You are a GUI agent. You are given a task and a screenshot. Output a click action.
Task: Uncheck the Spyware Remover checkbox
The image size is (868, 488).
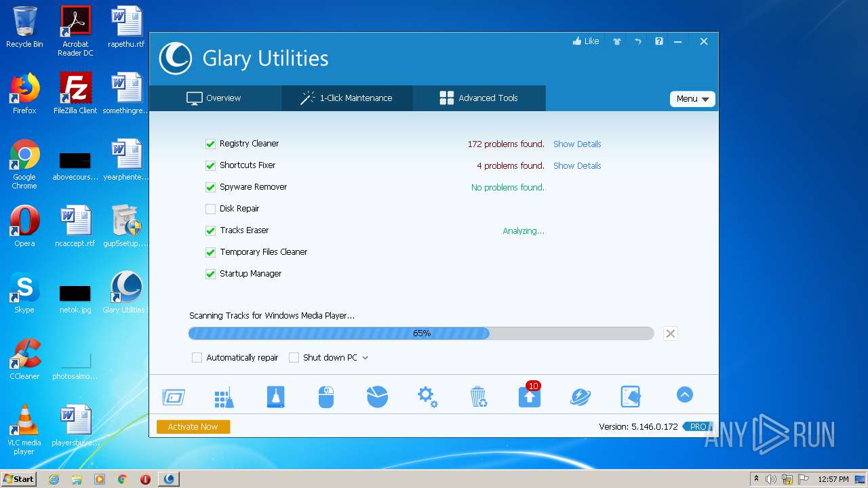pos(210,187)
